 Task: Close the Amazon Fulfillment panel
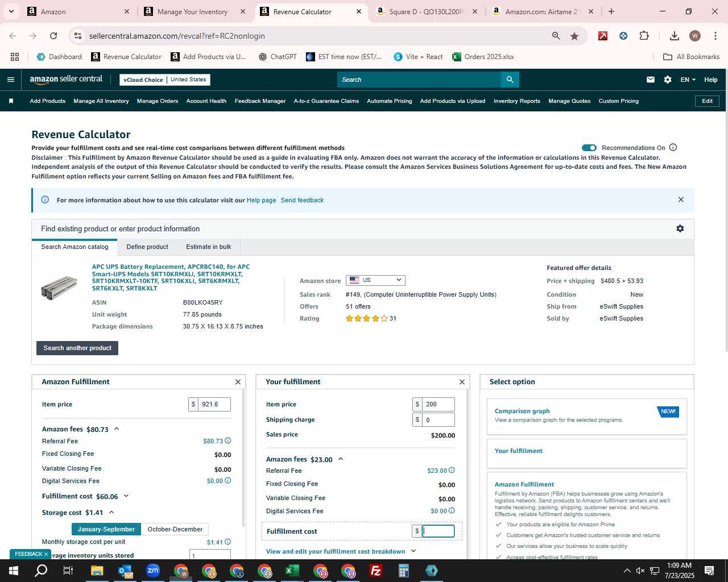238,382
